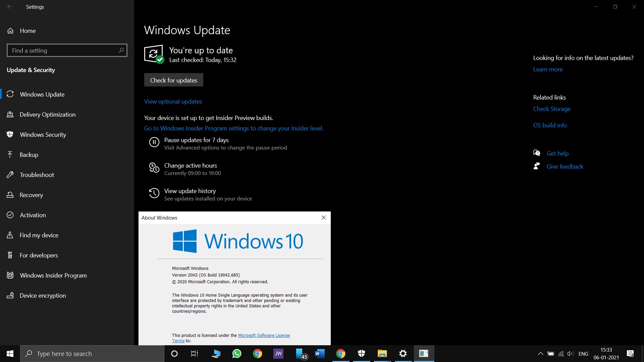This screenshot has height=362, width=644.
Task: Open Cortana circle on taskbar
Action: [174, 354]
